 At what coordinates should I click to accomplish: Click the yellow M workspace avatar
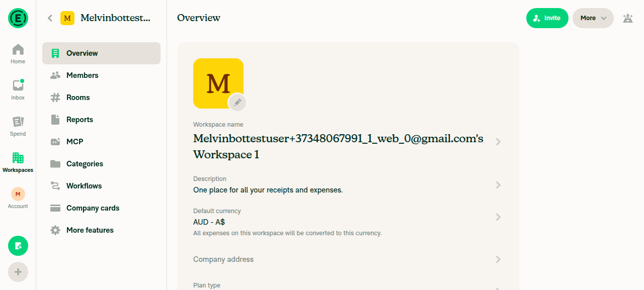[x=218, y=83]
